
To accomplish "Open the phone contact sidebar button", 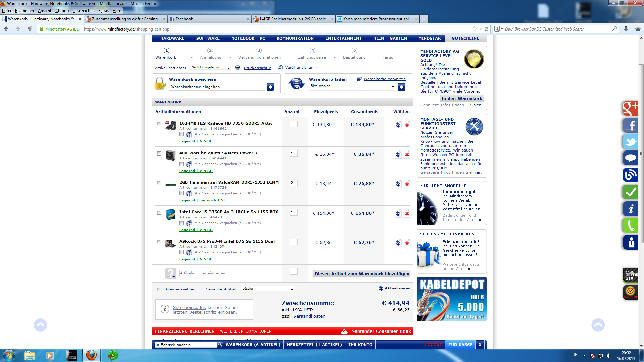I will pos(631,225).
